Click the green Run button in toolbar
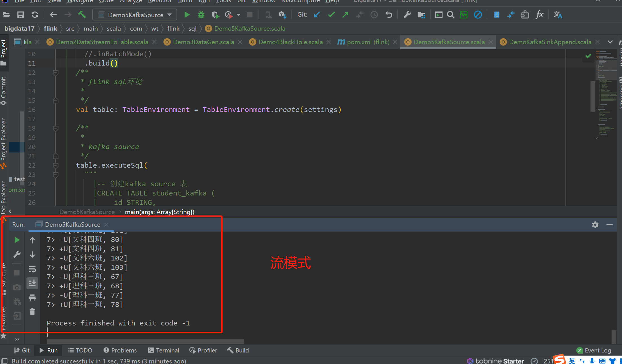 [x=187, y=15]
